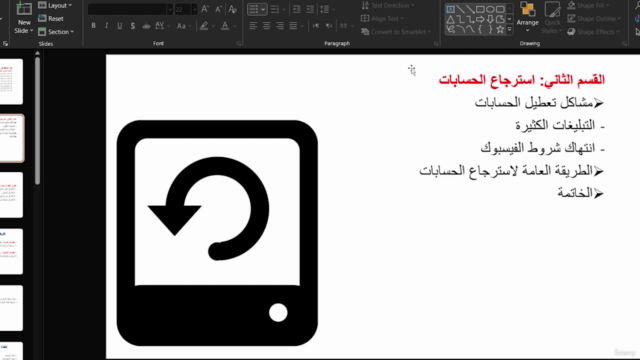Clear all formatting icon
Image resolution: width=640 pixels, height=360 pixels.
tap(233, 9)
